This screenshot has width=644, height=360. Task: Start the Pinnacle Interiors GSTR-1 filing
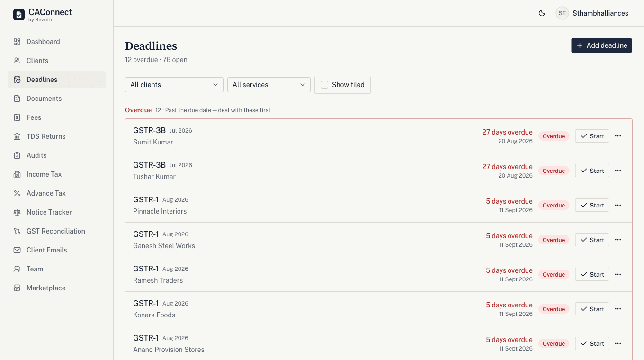[592, 205]
